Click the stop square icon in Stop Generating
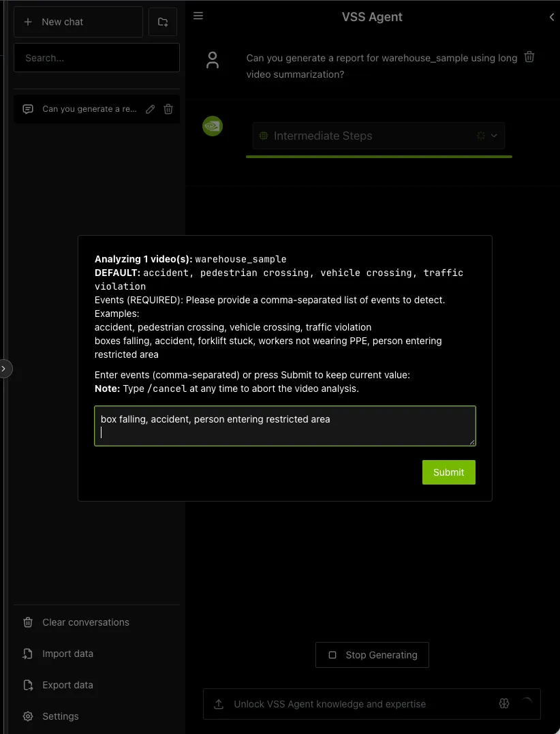The height and width of the screenshot is (734, 560). pos(332,655)
